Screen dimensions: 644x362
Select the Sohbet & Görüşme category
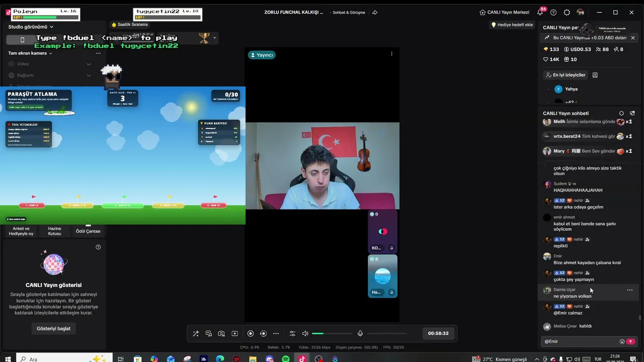click(x=349, y=12)
